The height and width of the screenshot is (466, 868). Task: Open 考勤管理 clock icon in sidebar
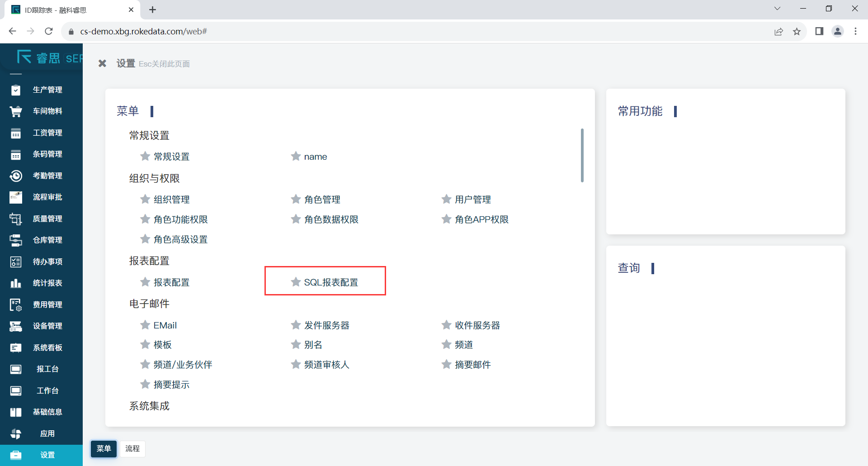[x=16, y=176]
